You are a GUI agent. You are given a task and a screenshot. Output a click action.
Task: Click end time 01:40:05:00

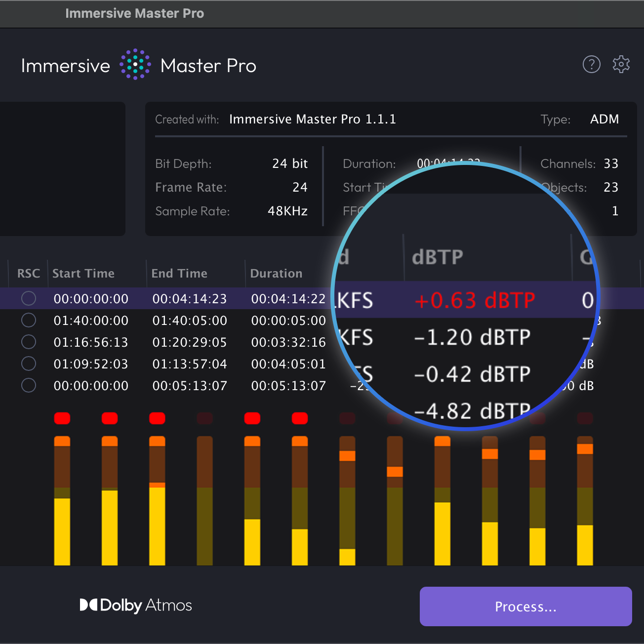190,321
